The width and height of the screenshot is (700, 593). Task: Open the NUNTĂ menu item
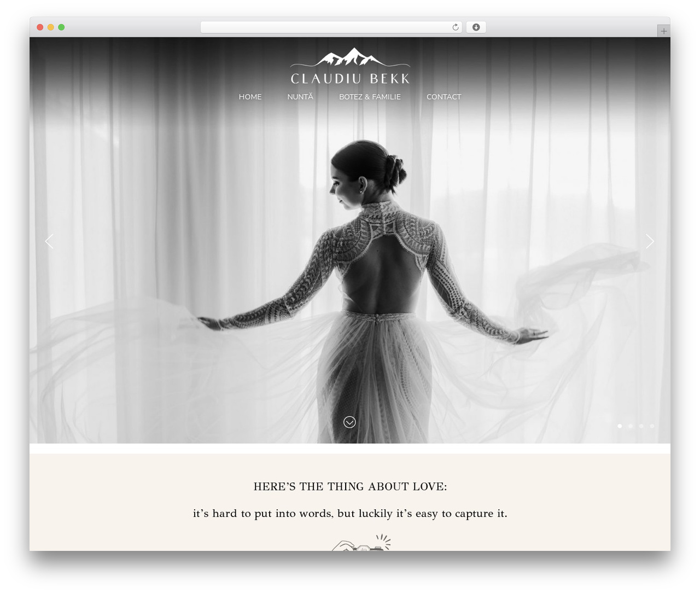[300, 97]
